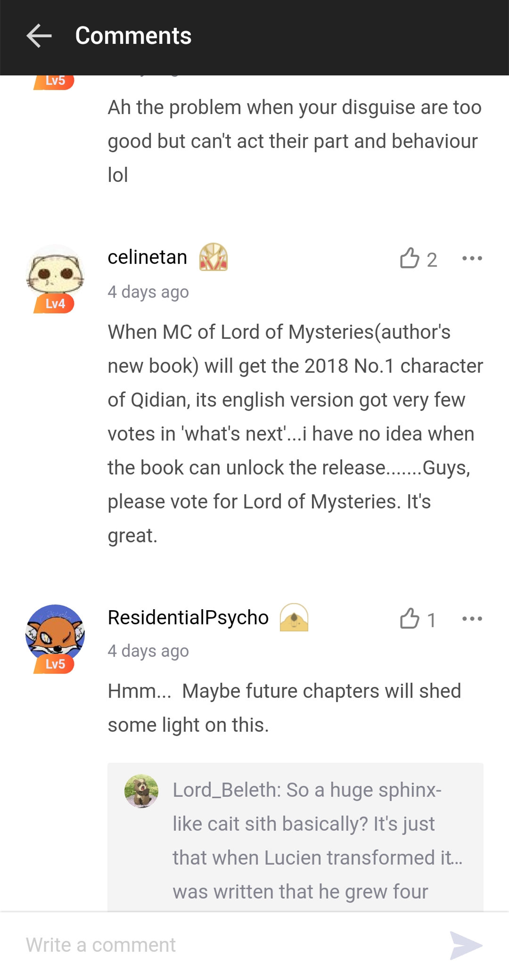Tap the Lv4 level badge
Viewport: 509px width, 980px height.
point(54,304)
